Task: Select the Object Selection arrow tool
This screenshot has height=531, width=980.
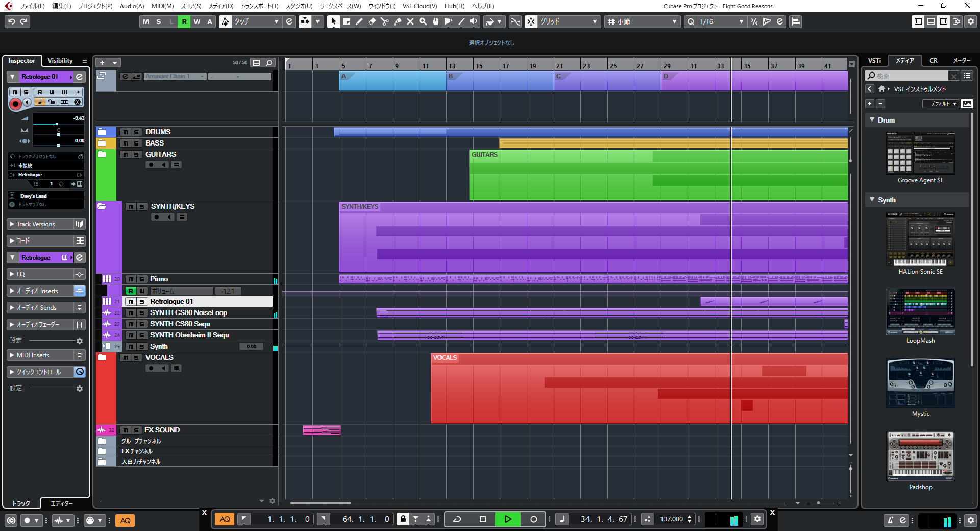Action: click(333, 21)
